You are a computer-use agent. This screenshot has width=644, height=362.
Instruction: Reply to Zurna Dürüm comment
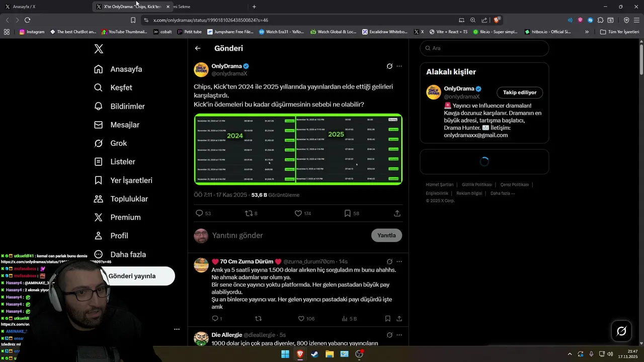pyautogui.click(x=215, y=318)
